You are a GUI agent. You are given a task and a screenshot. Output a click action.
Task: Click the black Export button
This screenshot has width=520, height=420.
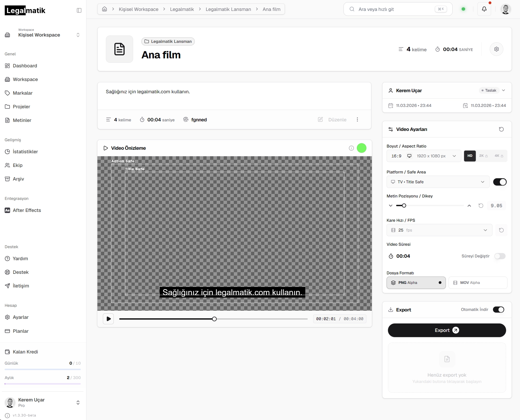[447, 330]
